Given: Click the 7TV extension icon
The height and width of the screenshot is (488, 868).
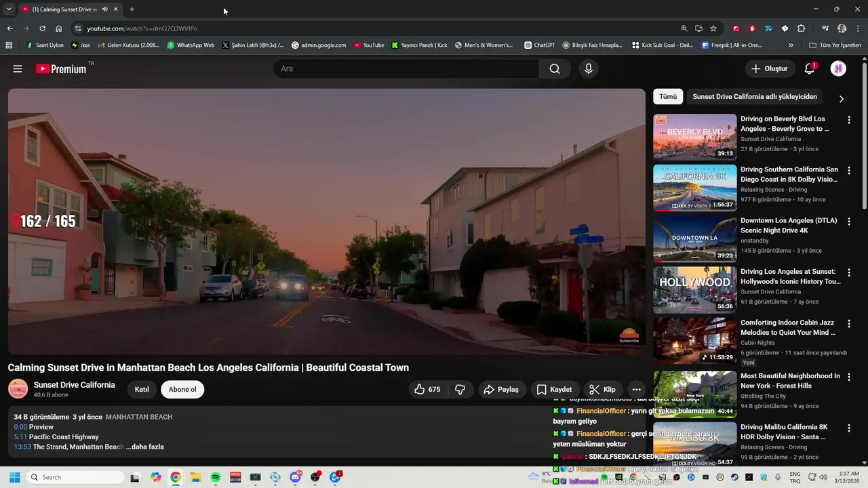Looking at the screenshot, I should coord(768,28).
